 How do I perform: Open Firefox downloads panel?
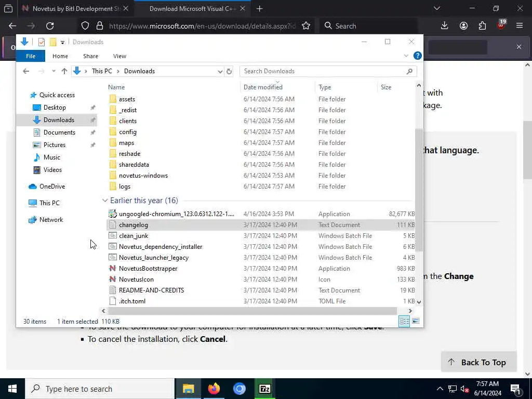click(444, 26)
